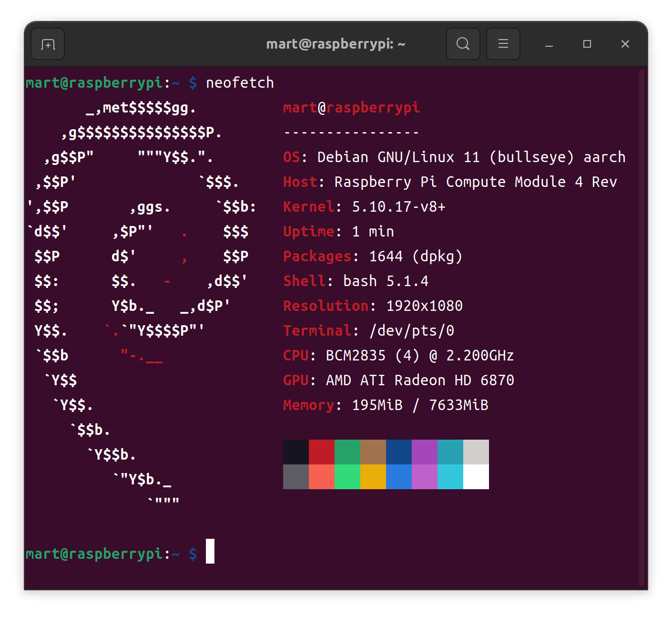Click the purple top-row color block

coord(425,452)
